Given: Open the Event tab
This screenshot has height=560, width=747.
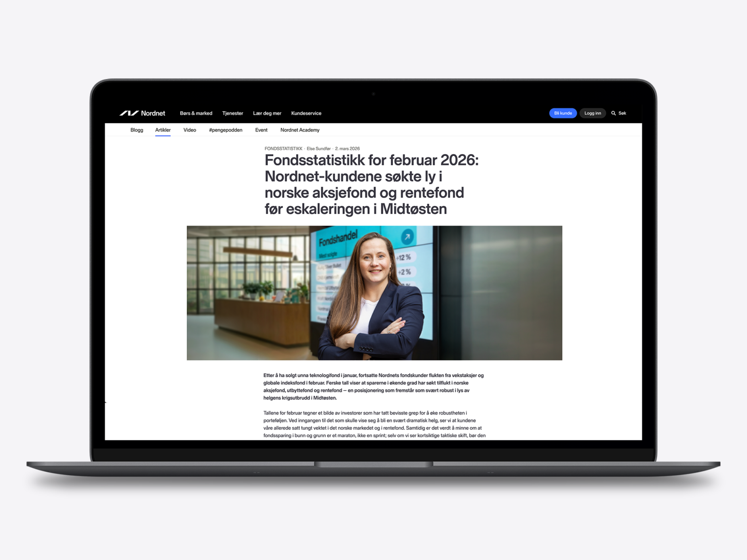Looking at the screenshot, I should pyautogui.click(x=261, y=130).
